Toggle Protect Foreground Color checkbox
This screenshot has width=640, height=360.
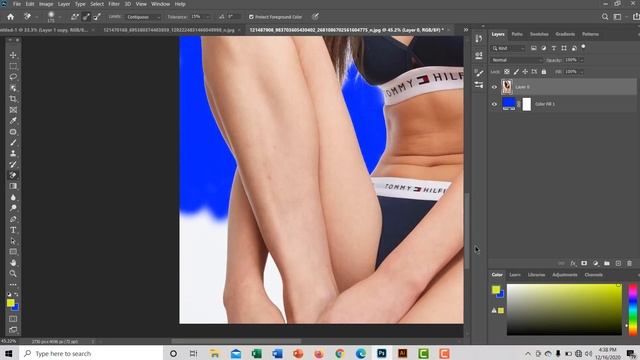tap(251, 17)
